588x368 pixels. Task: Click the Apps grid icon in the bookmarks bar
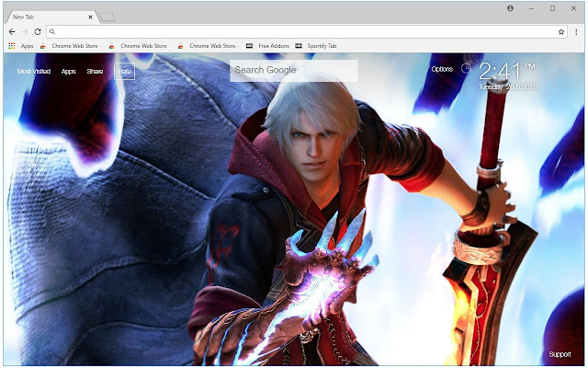[x=12, y=46]
